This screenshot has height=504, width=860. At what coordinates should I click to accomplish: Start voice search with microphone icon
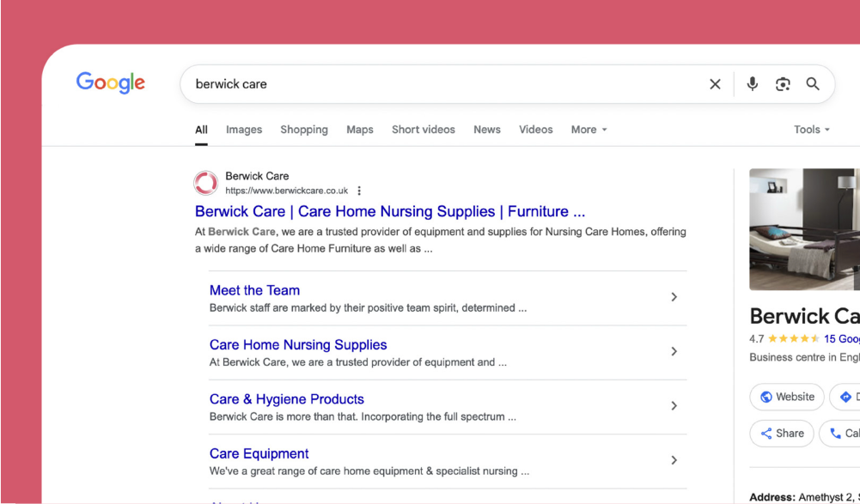coord(752,84)
